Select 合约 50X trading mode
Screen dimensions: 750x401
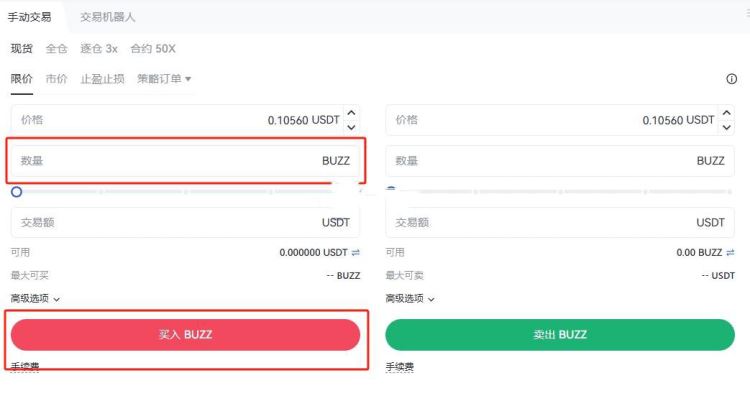(x=153, y=49)
